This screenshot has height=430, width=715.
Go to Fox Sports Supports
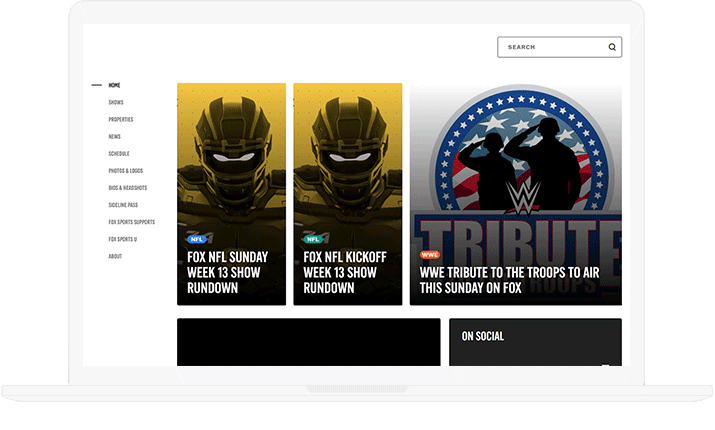pyautogui.click(x=131, y=222)
